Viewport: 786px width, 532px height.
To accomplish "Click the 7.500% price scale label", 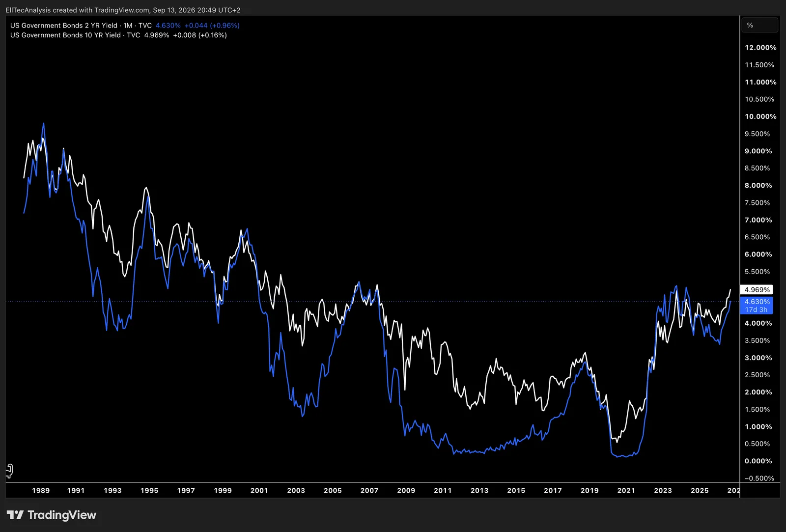I will click(x=758, y=202).
